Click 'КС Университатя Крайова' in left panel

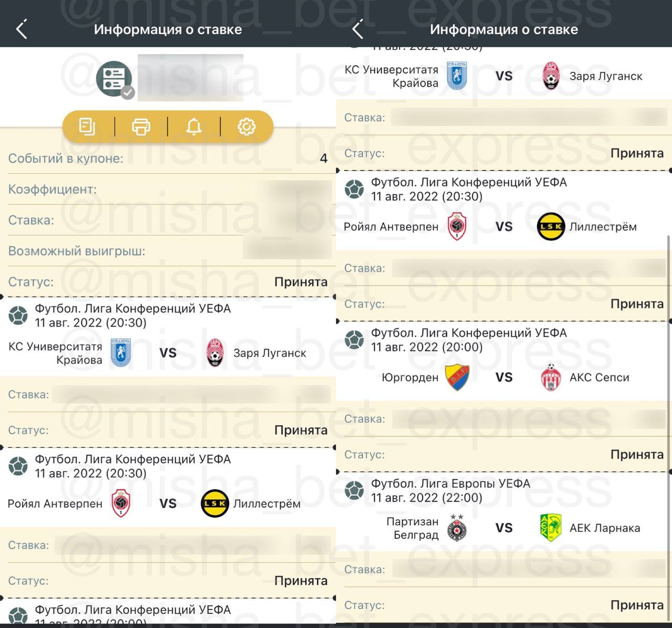tap(55, 353)
